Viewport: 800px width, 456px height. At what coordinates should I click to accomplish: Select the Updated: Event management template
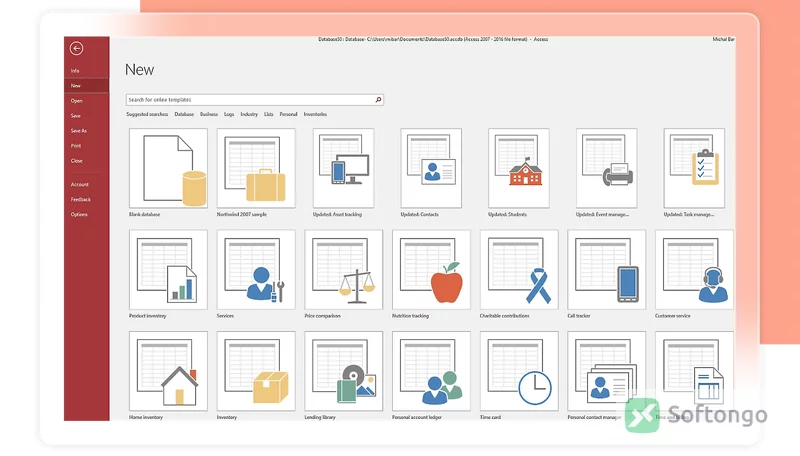point(607,168)
